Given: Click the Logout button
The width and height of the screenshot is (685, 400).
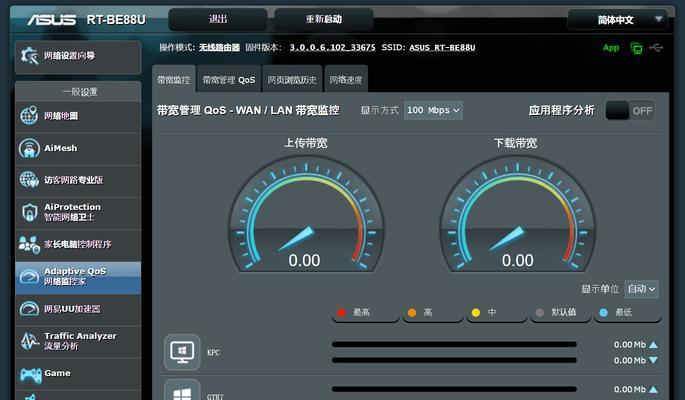Looking at the screenshot, I should click(218, 19).
